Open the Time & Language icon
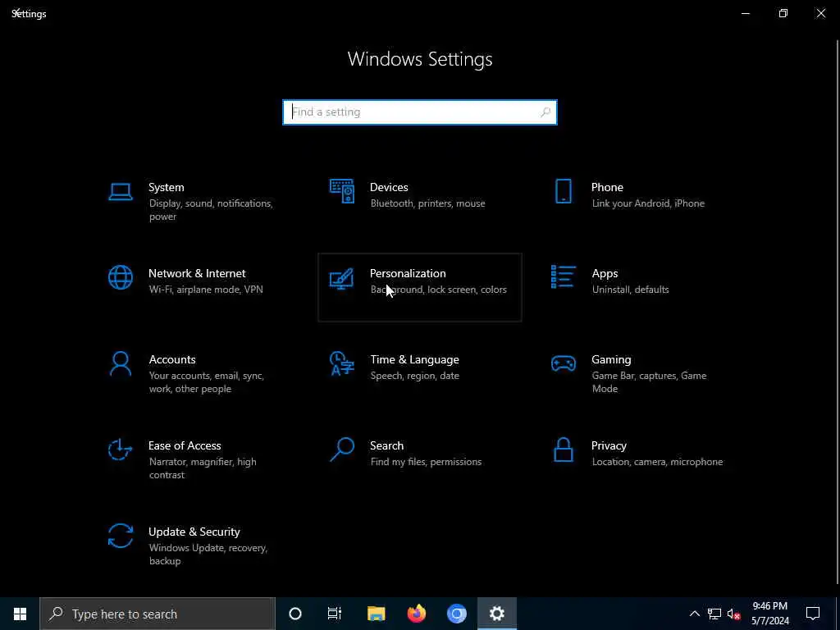Screen dimensions: 840x630 [x=342, y=363]
